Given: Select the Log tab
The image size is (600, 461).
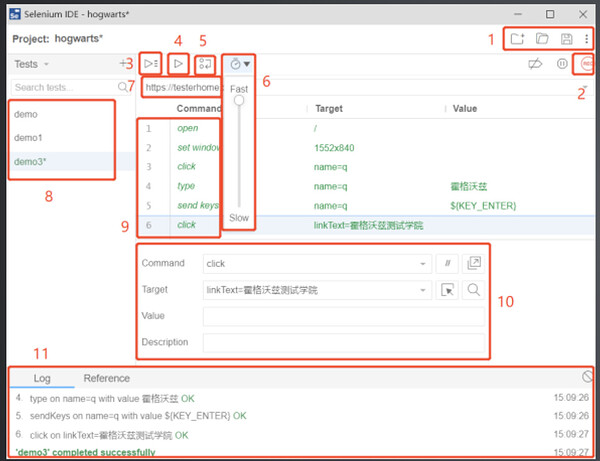Looking at the screenshot, I should click(42, 378).
